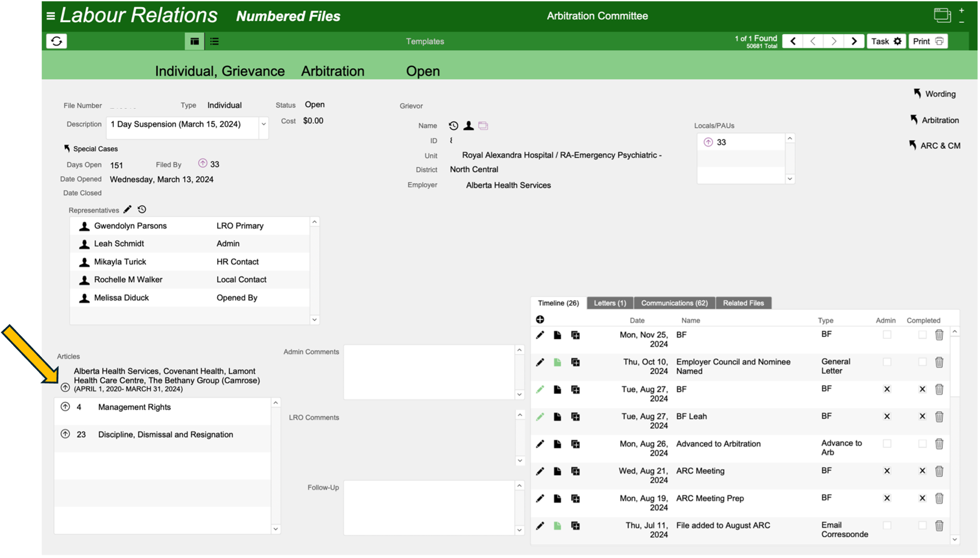Go to first record arrow
The width and height of the screenshot is (980, 558).
[793, 41]
